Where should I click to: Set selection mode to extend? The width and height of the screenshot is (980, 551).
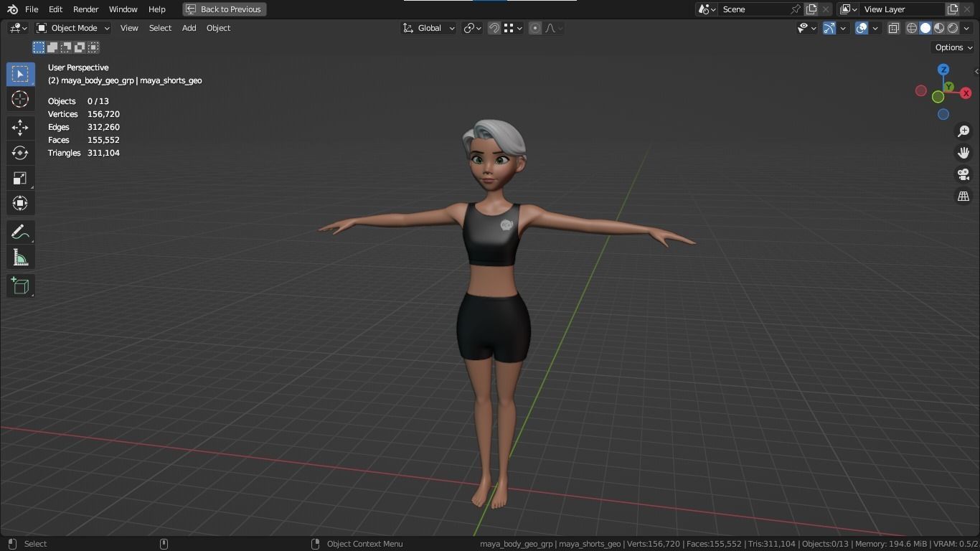point(52,47)
